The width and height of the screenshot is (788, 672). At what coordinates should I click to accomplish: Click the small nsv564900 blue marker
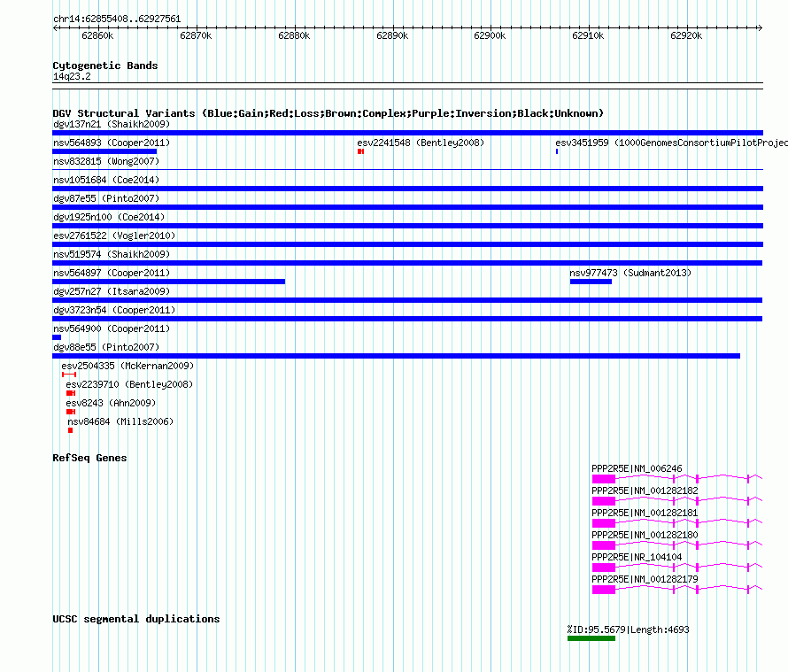(57, 337)
